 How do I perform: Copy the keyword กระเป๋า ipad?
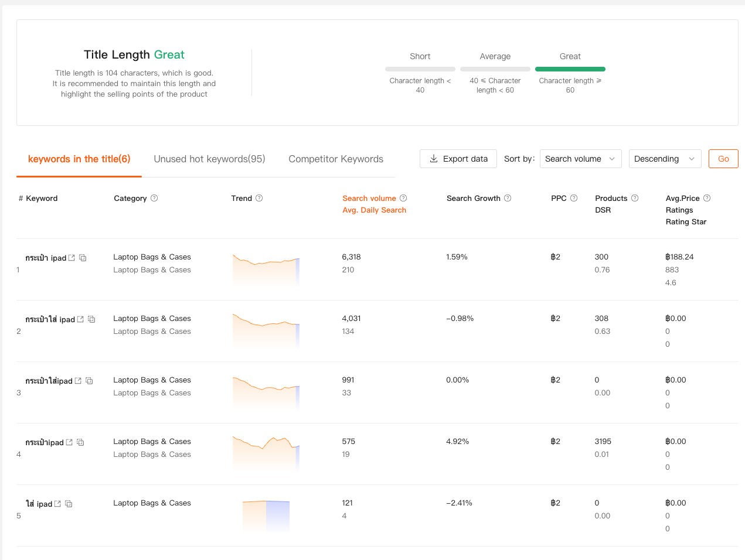coord(83,258)
